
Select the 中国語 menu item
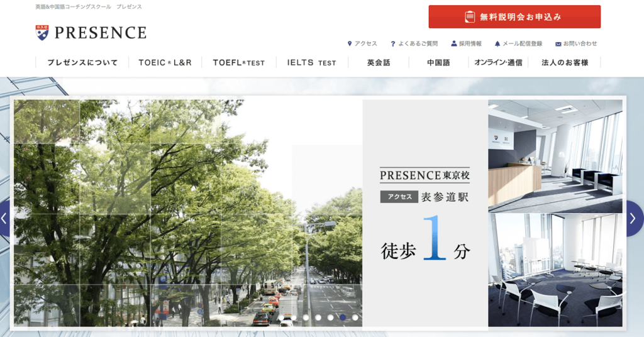[438, 62]
